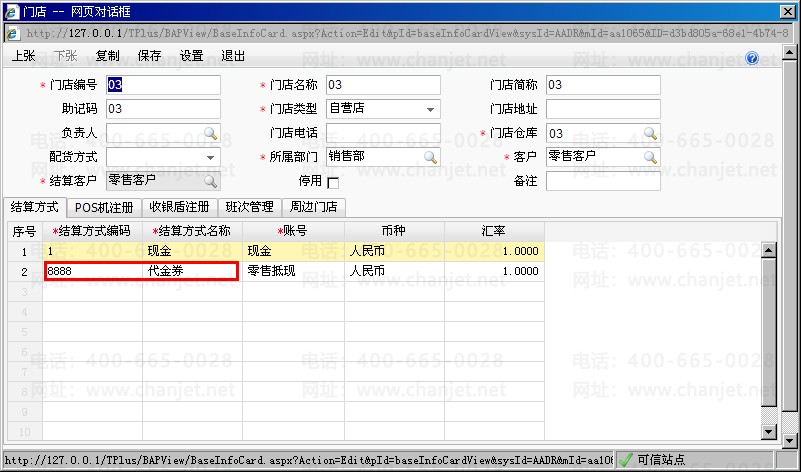Click 复制 in the toolbar
Screen dimensions: 801x472
(x=107, y=56)
